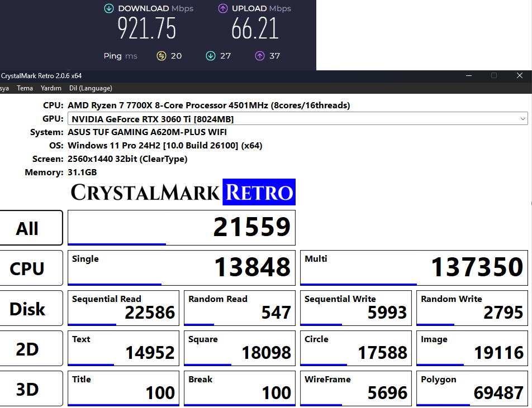
Task: Minimize the CrystalMark Retro window
Action: [469, 75]
